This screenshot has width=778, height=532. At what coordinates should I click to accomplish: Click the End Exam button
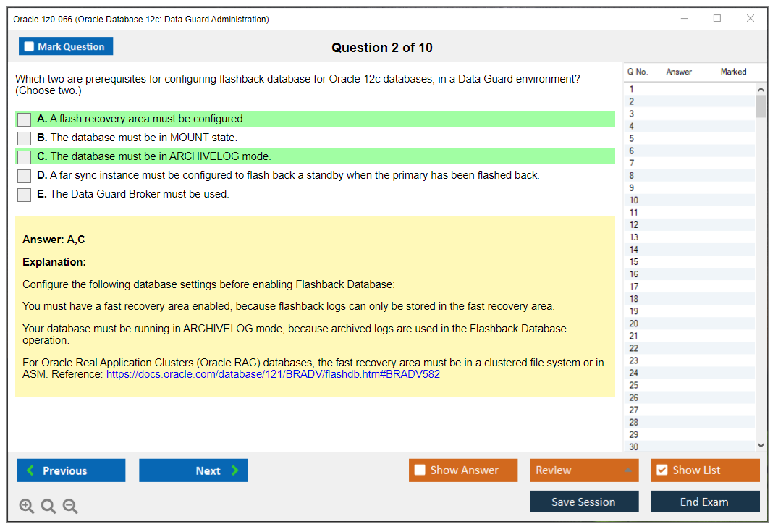[705, 502]
